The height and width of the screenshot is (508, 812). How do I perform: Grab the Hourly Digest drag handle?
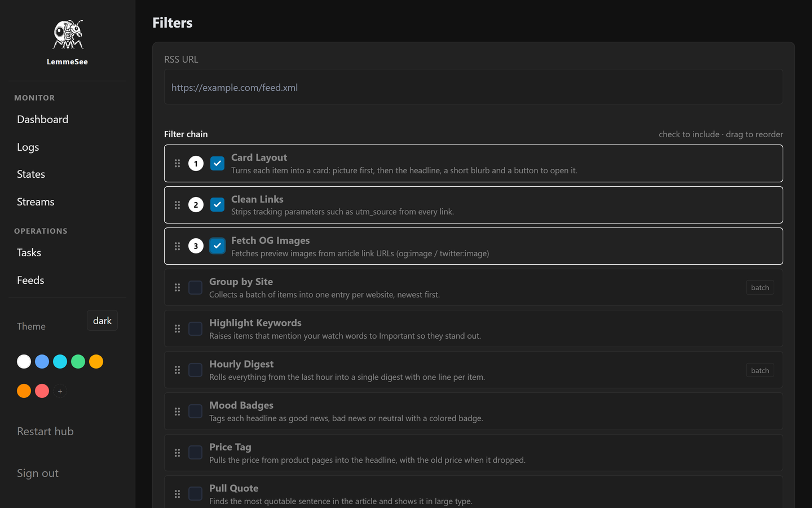coord(177,370)
